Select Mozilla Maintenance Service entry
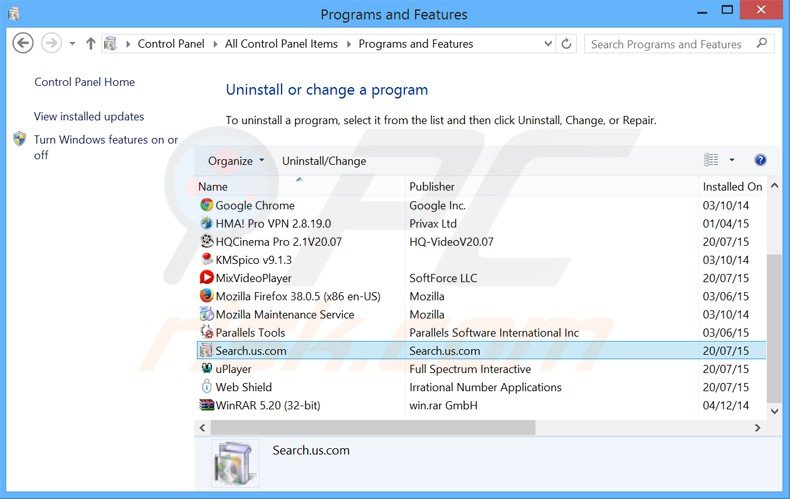The width and height of the screenshot is (790, 499). 285,314
